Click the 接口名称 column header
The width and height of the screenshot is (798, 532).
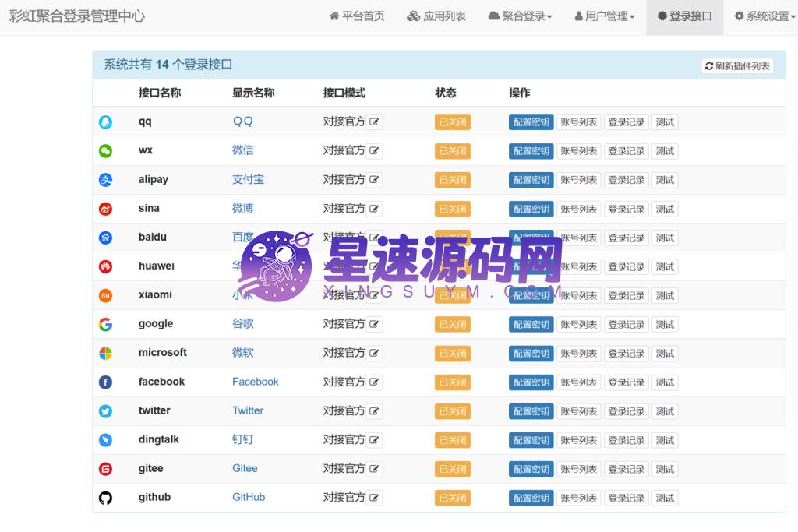[159, 93]
